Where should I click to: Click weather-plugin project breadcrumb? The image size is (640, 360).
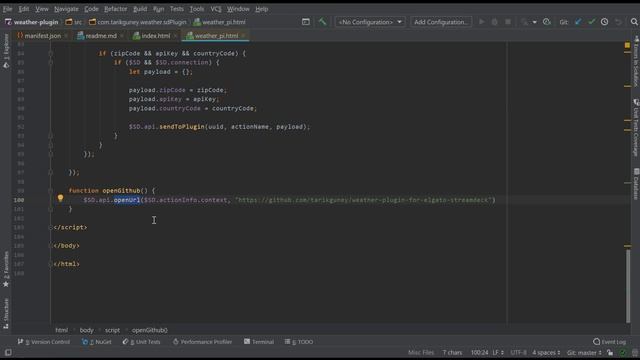(x=32, y=22)
